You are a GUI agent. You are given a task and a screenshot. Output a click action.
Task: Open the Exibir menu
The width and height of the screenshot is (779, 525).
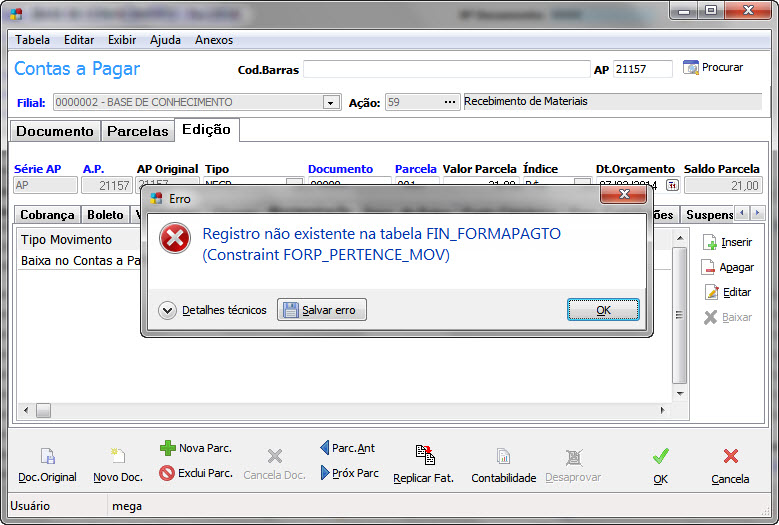(x=122, y=40)
